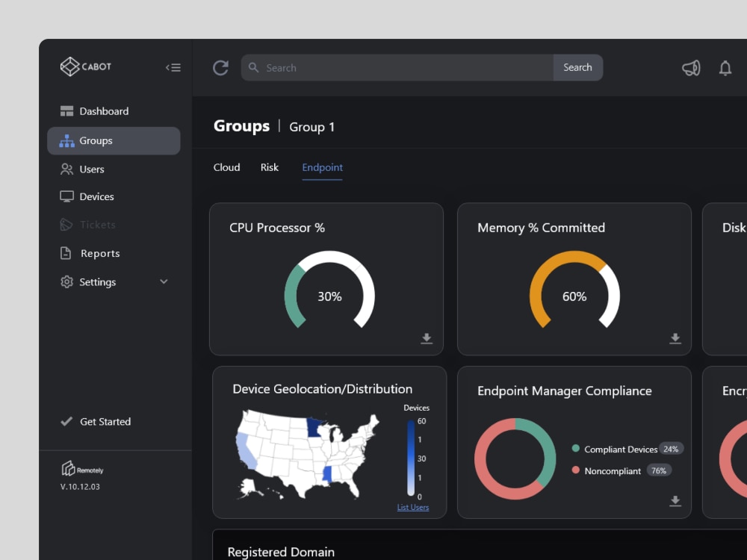This screenshot has width=747, height=560.
Task: Download the CPU Processor % chart
Action: [x=427, y=338]
